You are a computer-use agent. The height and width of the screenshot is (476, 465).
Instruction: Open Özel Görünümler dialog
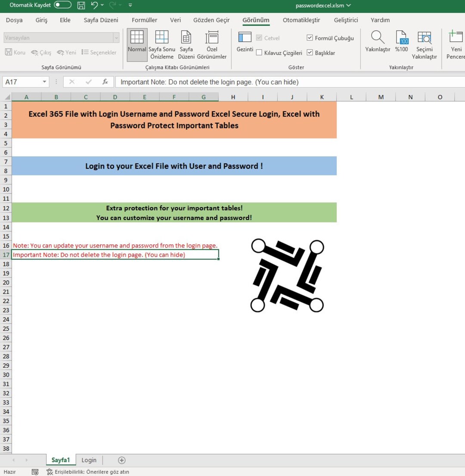(x=213, y=43)
